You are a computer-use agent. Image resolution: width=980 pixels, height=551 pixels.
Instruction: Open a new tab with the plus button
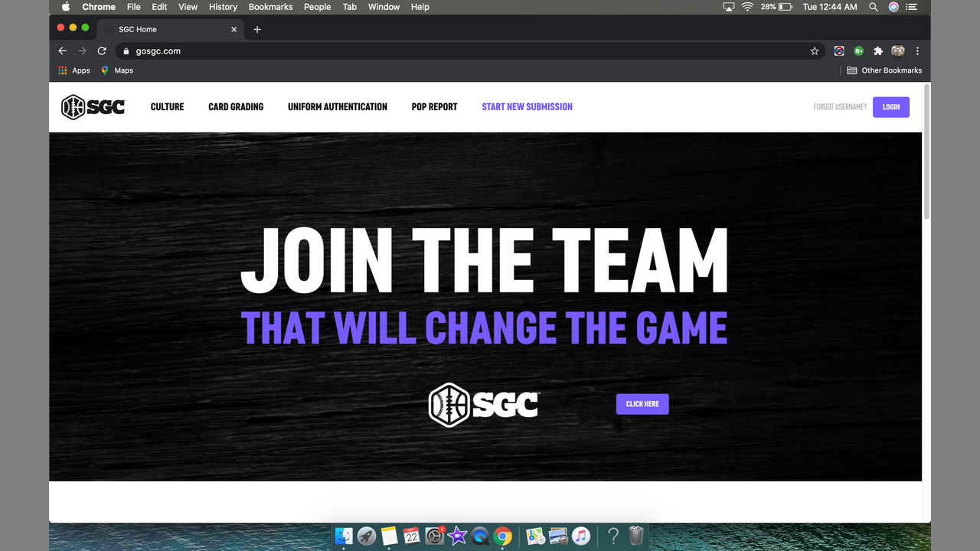(x=257, y=29)
